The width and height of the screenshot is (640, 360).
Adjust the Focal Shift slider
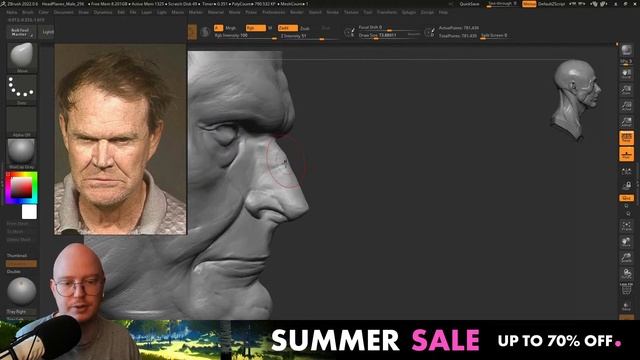pos(389,28)
